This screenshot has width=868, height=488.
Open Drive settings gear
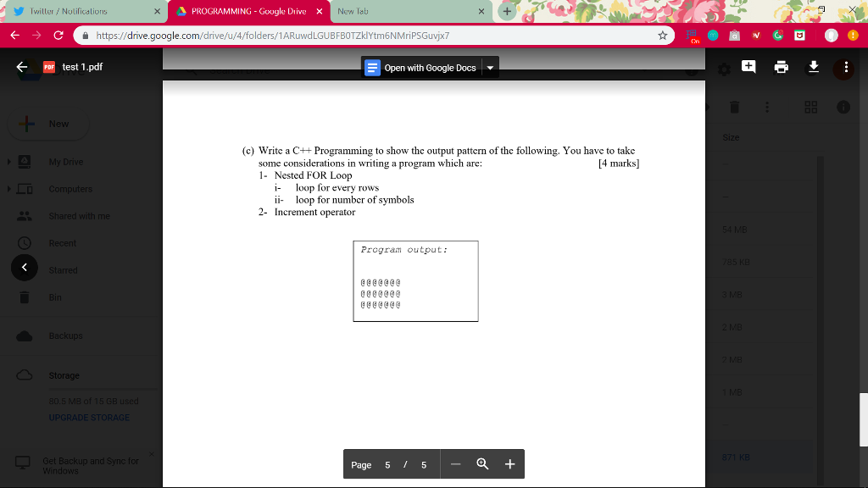[724, 69]
